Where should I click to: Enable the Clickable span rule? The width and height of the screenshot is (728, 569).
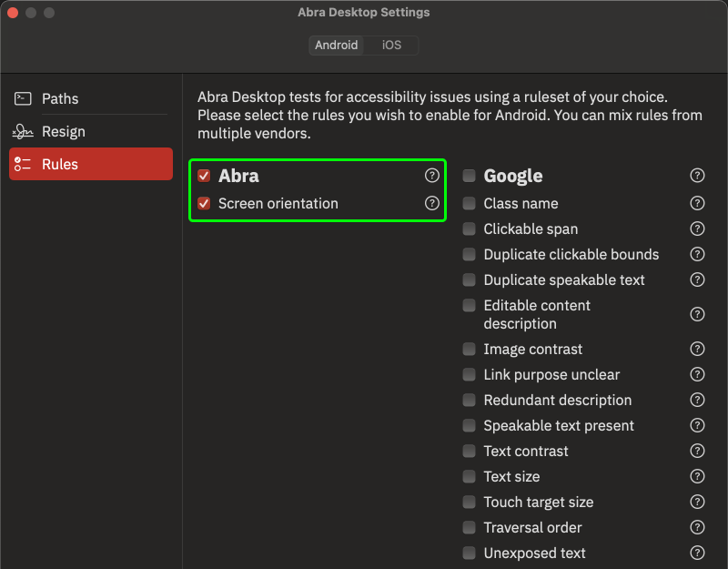pos(469,229)
